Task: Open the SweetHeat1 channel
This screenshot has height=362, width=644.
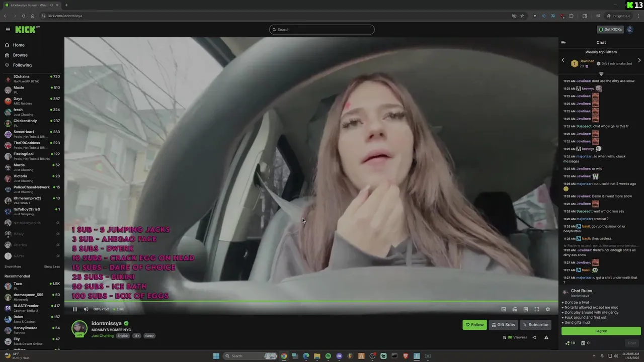Action: pyautogui.click(x=32, y=134)
